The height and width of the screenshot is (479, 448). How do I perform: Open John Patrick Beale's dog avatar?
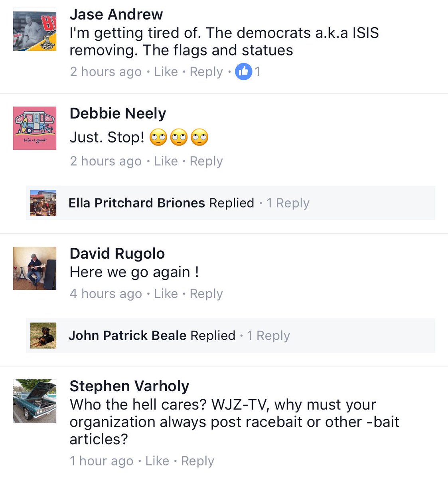[43, 335]
